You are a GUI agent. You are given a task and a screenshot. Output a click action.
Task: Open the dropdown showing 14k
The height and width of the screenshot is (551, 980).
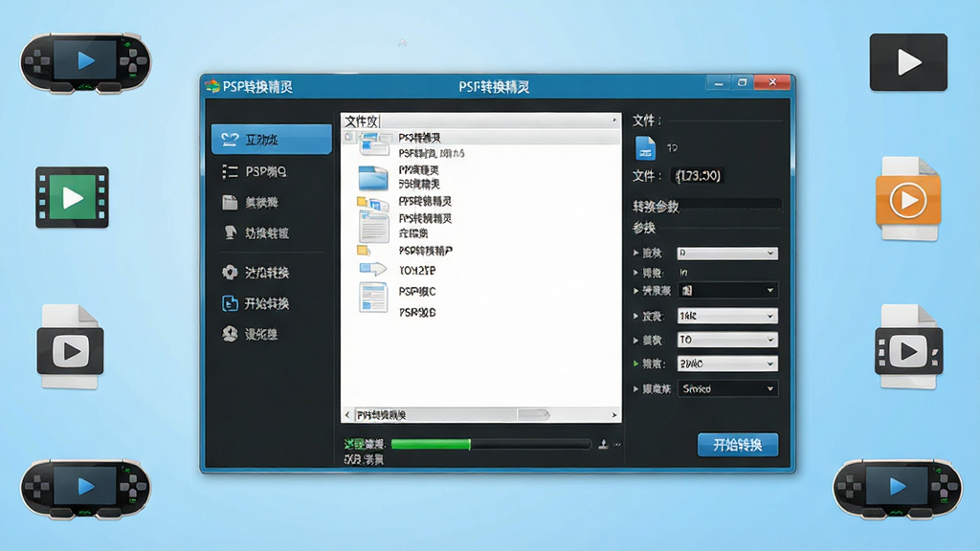(727, 316)
